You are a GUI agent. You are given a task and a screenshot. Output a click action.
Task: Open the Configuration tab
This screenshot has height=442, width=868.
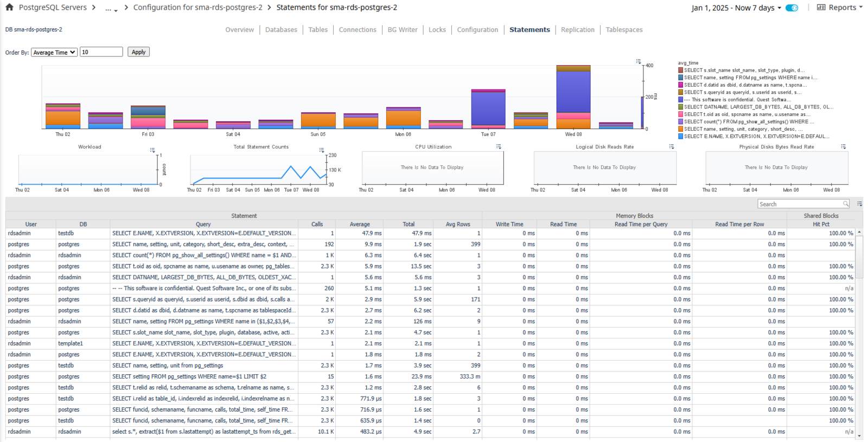pos(477,30)
